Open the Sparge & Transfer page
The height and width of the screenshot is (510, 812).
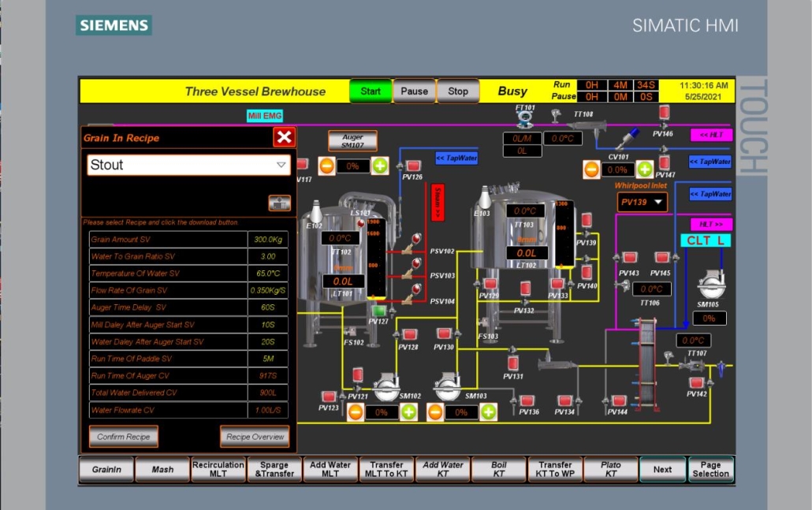click(x=274, y=470)
